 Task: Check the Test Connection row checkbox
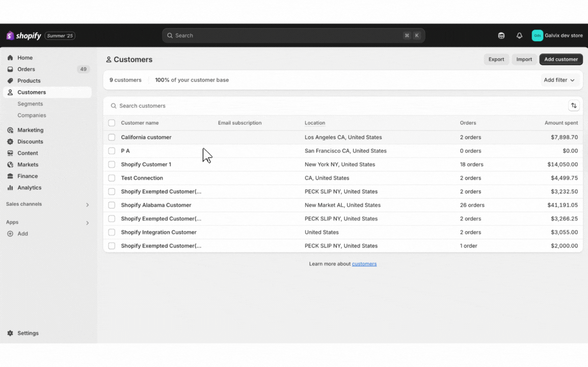[112, 178]
